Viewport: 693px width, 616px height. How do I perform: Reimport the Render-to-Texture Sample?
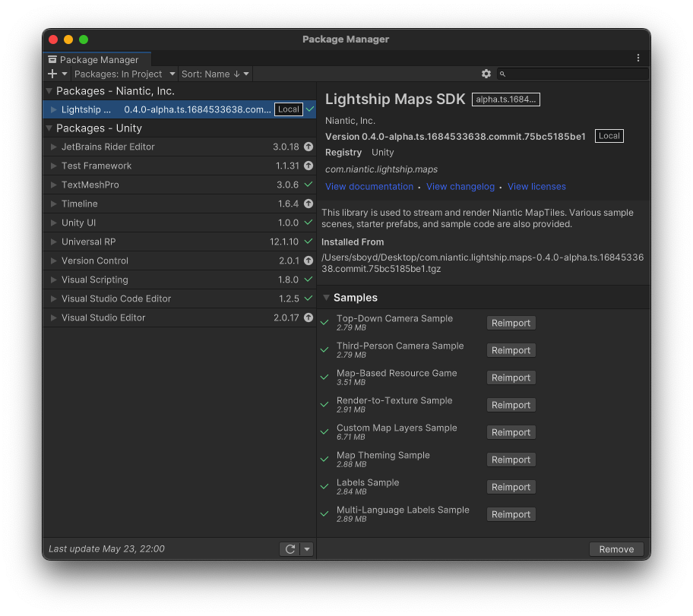(511, 405)
